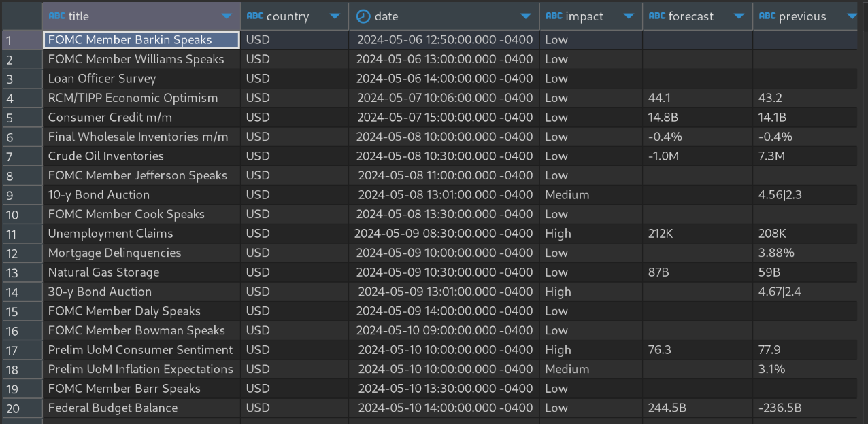Click the ABC type icon in title header
The width and height of the screenshot is (868, 424).
pyautogui.click(x=56, y=16)
